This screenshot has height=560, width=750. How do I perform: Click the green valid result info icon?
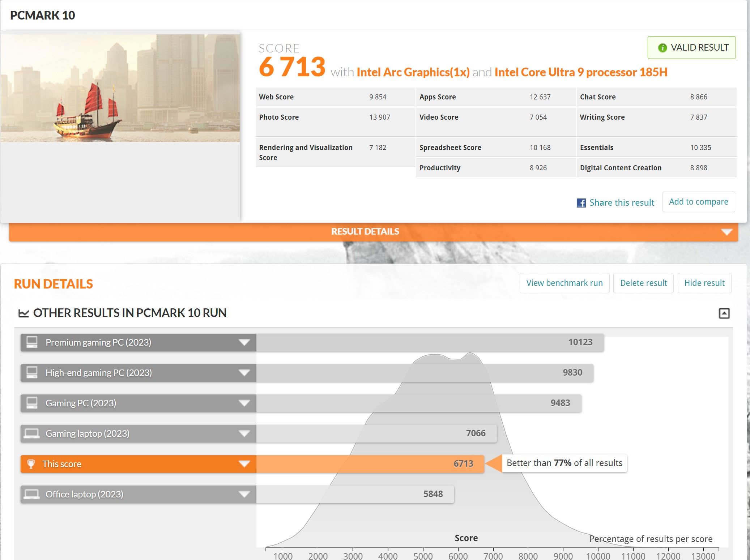pyautogui.click(x=662, y=48)
